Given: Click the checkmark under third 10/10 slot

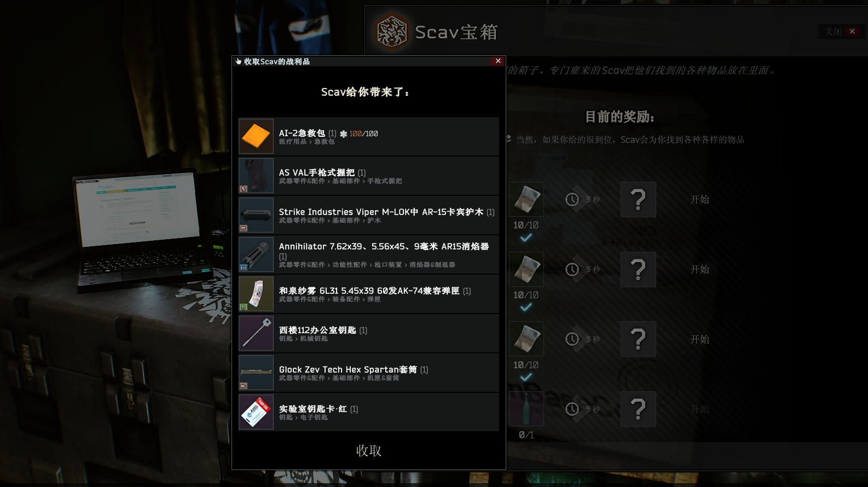Looking at the screenshot, I should pyautogui.click(x=526, y=377).
